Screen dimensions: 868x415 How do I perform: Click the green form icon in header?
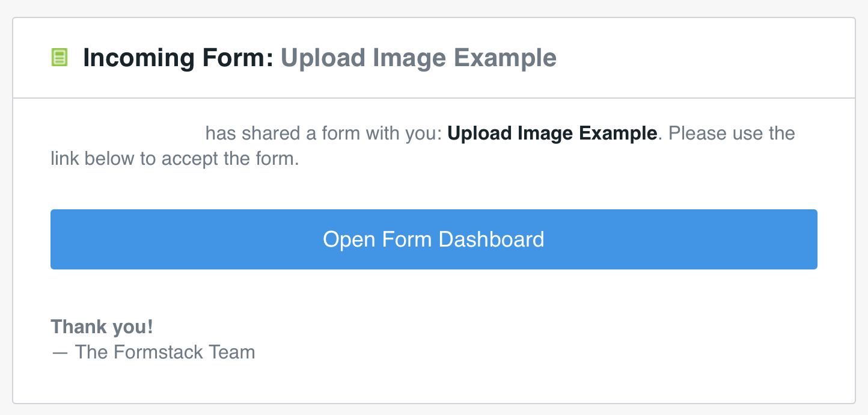point(59,58)
